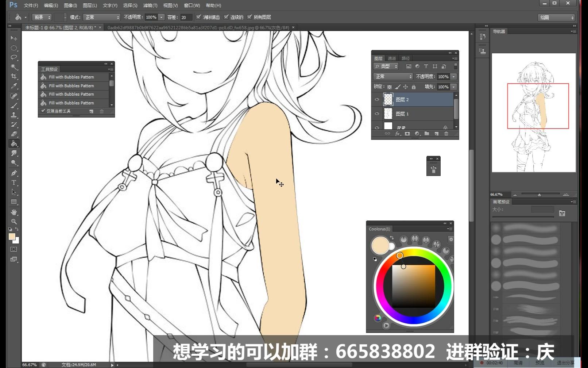The image size is (588, 368).
Task: Open the 滤镜(T) menu
Action: (x=150, y=5)
